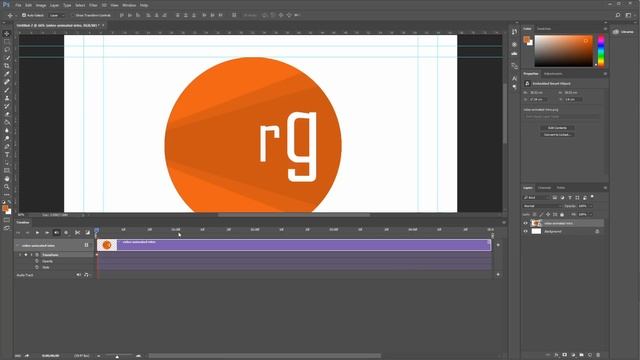
Task: Select the Eyedropper tool
Action: [7, 74]
